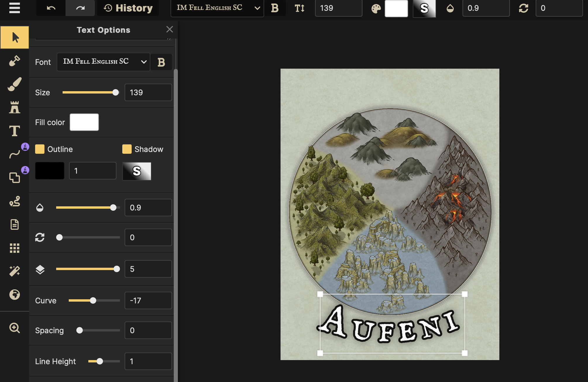Toggle bold in Text Options panel
Image resolution: width=588 pixels, height=382 pixels.
(161, 62)
